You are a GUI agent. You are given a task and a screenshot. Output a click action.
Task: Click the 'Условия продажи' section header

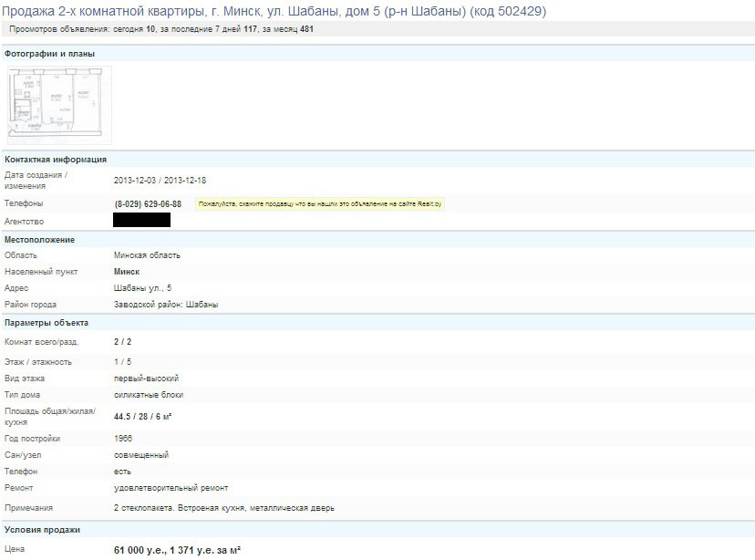[43, 530]
